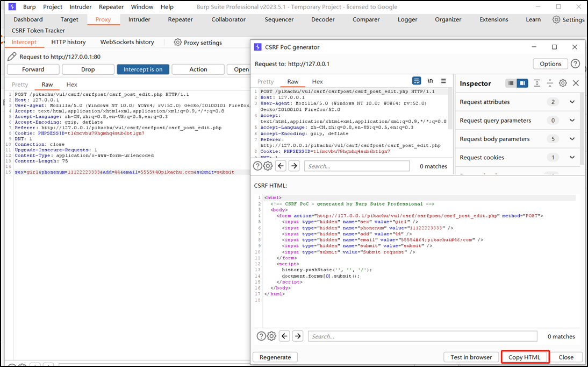
Task: Toggle word wrap icon in PoC request editor
Action: click(x=416, y=81)
